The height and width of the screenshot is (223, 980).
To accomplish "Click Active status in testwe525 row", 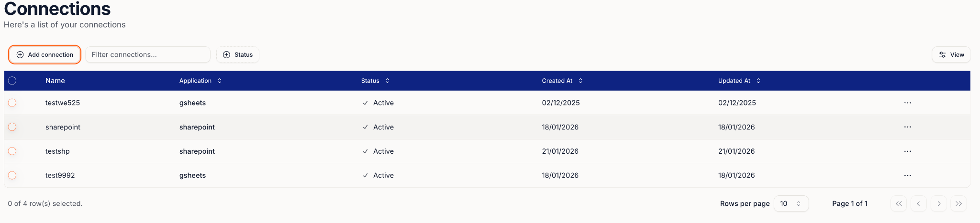I will [x=383, y=103].
